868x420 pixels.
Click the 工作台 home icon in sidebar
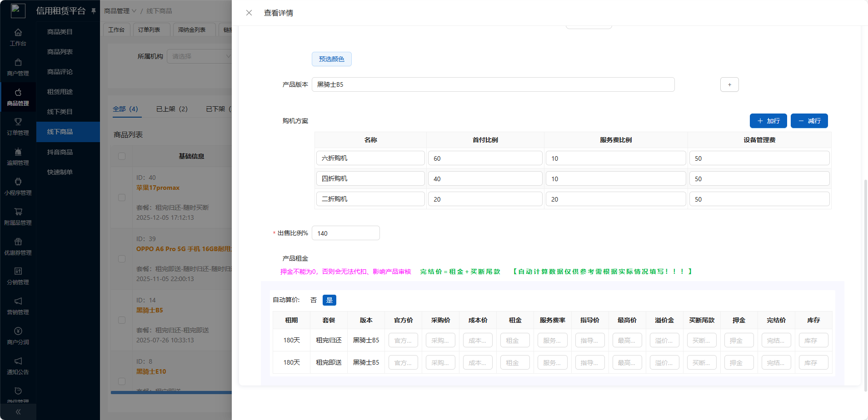pos(18,33)
